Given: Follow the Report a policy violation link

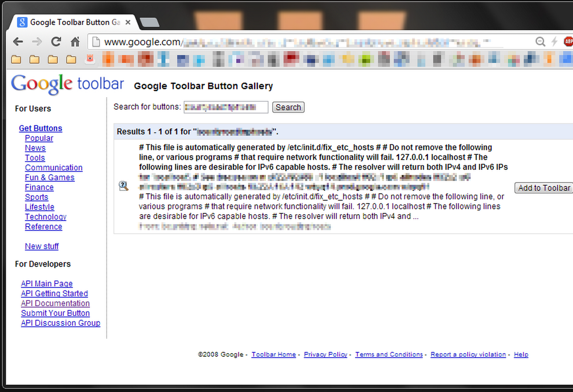Looking at the screenshot, I should tap(468, 355).
